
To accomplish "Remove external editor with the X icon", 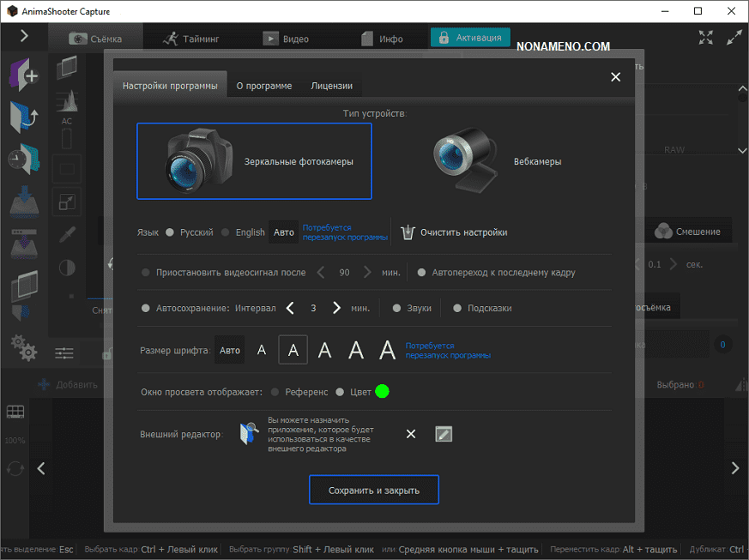I will pyautogui.click(x=410, y=434).
